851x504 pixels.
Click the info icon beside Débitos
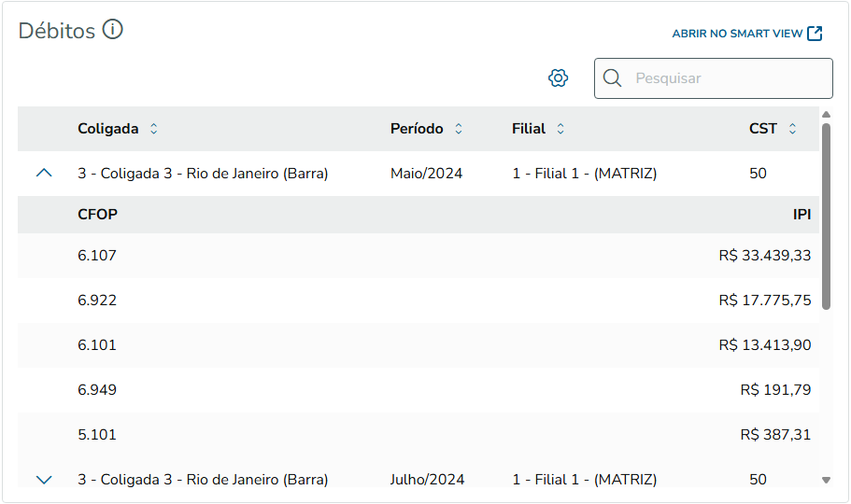click(x=113, y=30)
